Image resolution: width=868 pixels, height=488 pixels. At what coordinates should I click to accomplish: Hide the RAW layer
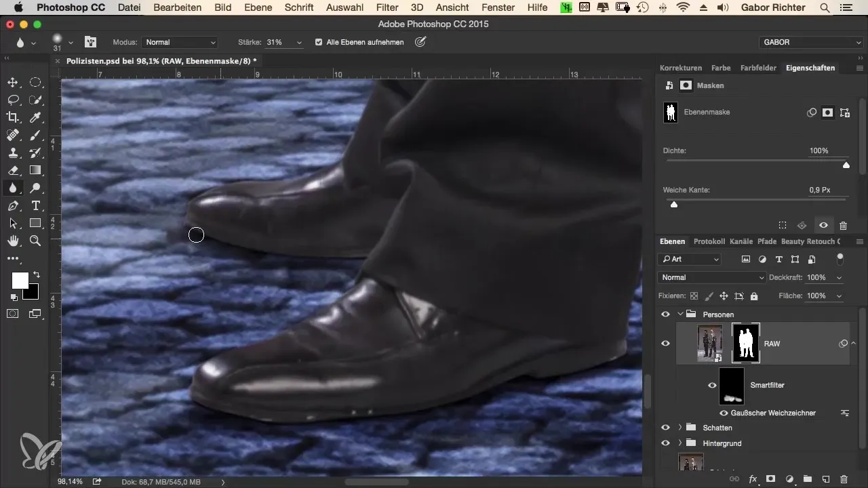point(665,344)
